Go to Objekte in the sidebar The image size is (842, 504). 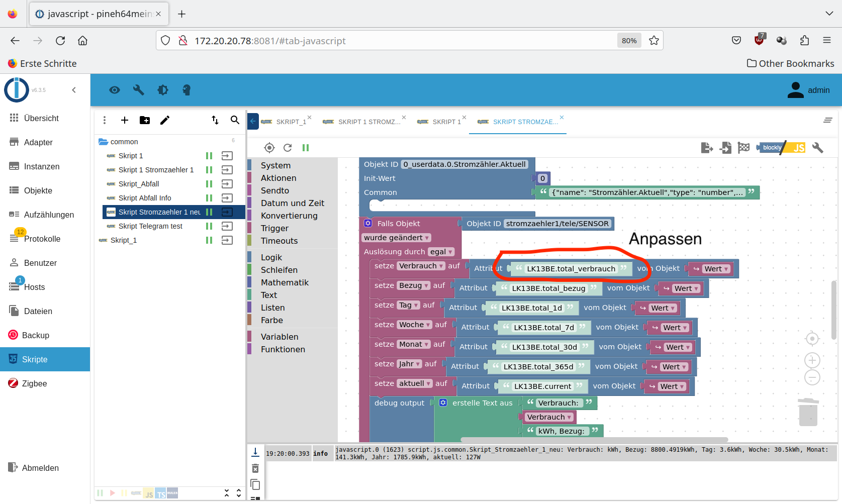45,190
